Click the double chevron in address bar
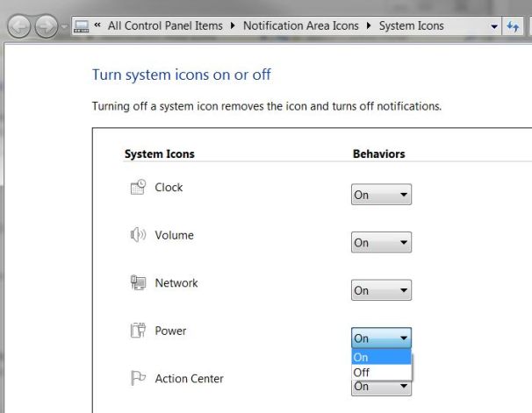The height and width of the screenshot is (413, 532). (x=97, y=25)
